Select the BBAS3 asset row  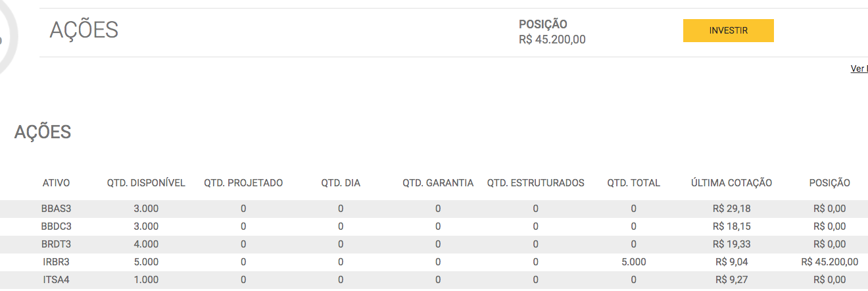[x=434, y=209]
